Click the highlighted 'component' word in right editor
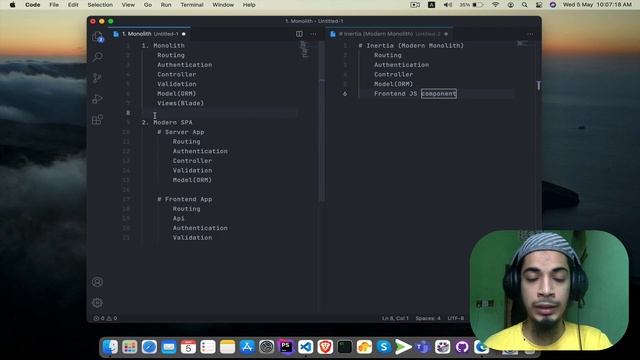Image resolution: width=640 pixels, height=360 pixels. pyautogui.click(x=439, y=93)
